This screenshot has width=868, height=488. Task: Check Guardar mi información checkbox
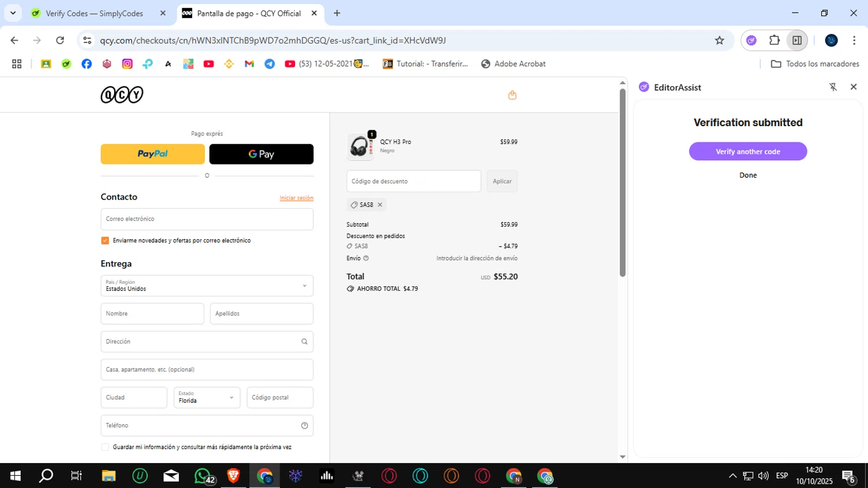pos(105,447)
